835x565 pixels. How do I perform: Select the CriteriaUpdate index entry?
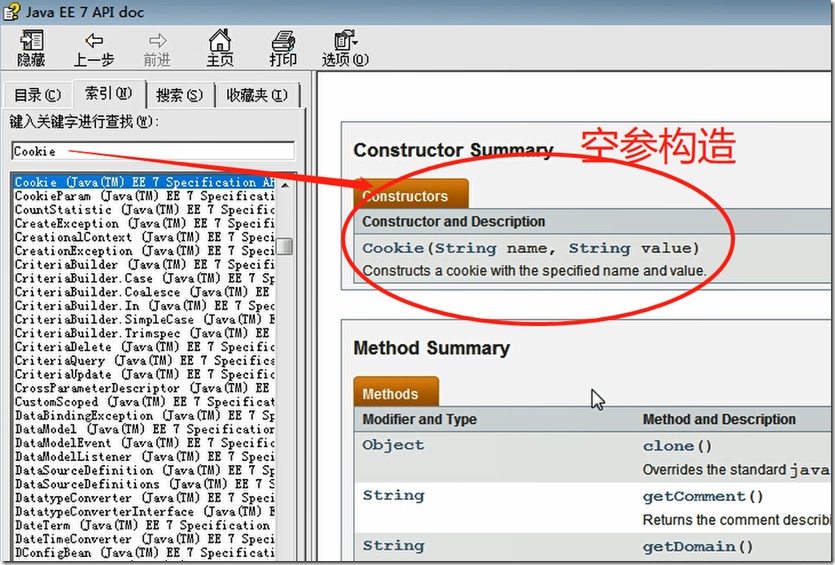pos(144,375)
